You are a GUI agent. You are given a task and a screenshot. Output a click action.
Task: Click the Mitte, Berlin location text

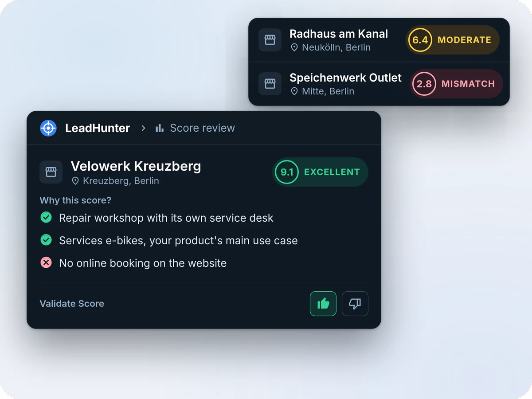point(328,91)
